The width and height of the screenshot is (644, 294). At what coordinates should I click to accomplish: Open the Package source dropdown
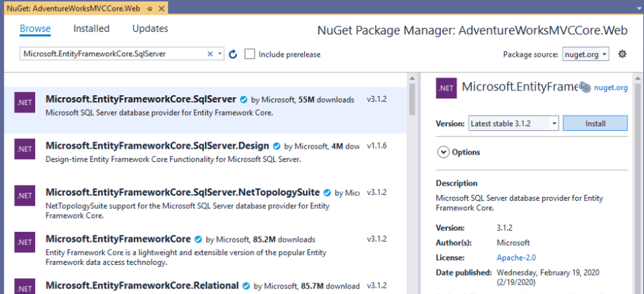point(586,54)
